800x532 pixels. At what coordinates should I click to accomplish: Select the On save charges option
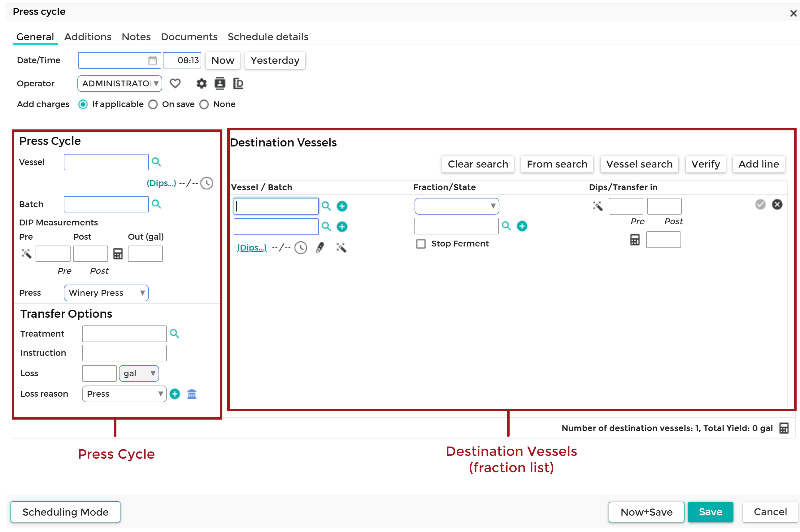click(153, 104)
